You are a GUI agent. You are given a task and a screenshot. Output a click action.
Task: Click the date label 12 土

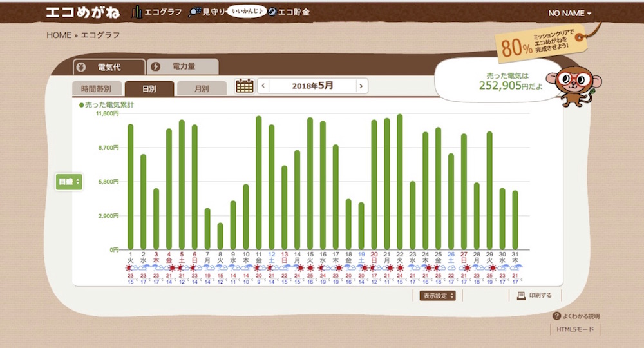[272, 258]
